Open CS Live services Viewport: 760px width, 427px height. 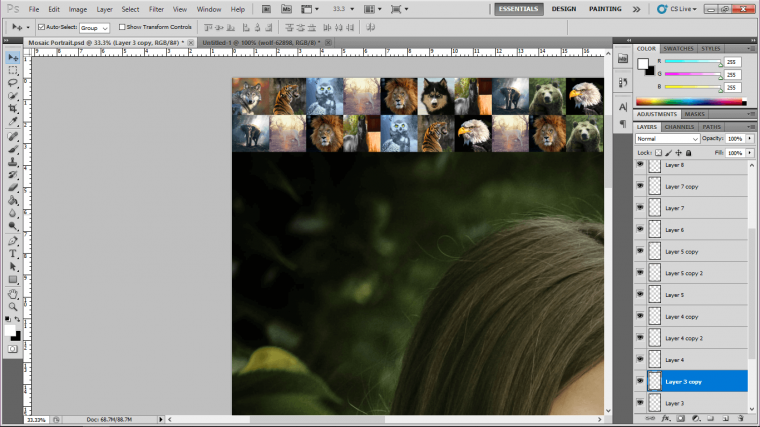click(x=677, y=9)
